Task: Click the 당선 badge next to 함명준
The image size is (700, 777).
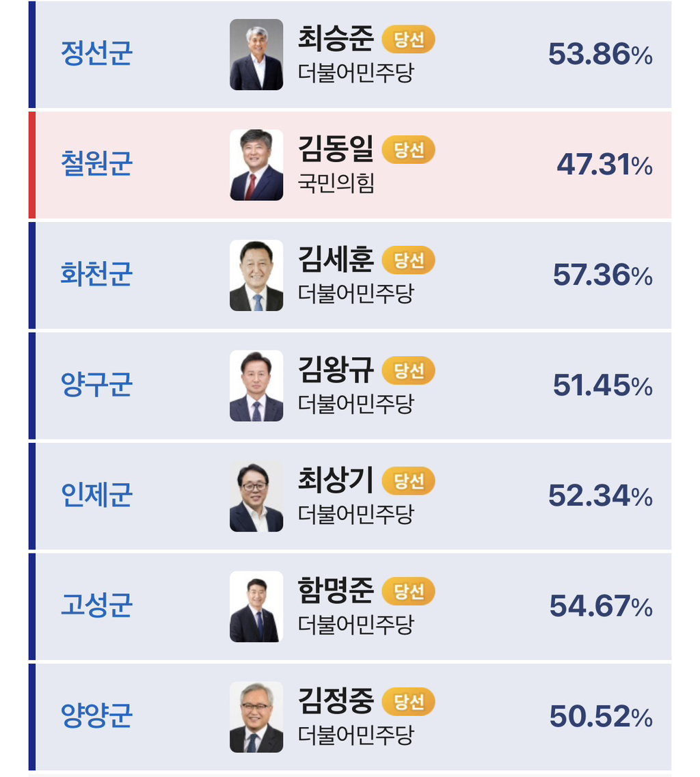Action: click(409, 592)
